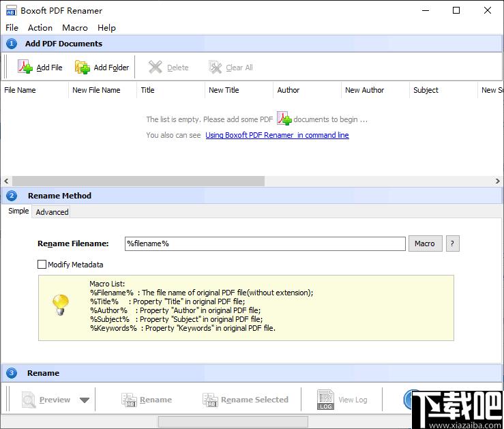The image size is (504, 429).
Task: Click the New File Name column header
Action: (102, 90)
